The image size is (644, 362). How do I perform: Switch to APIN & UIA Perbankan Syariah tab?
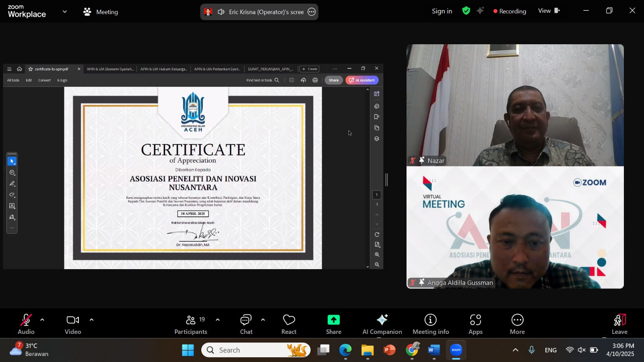coord(217,69)
